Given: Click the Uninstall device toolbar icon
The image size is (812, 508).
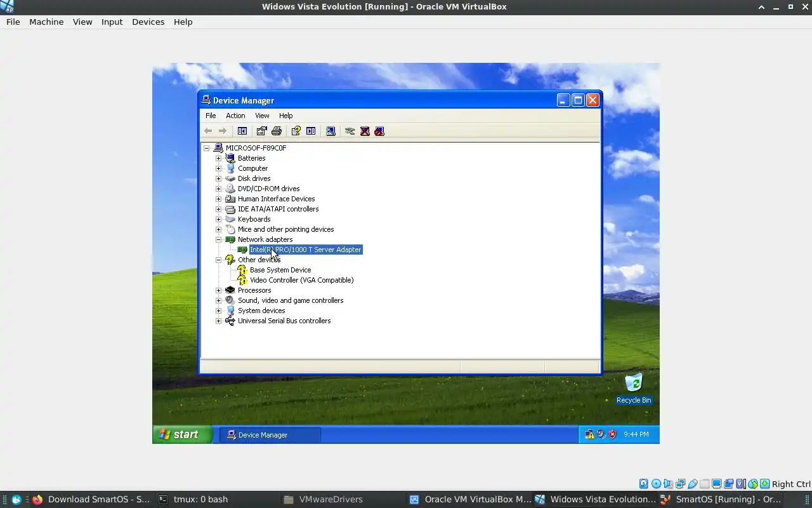Looking at the screenshot, I should point(365,131).
